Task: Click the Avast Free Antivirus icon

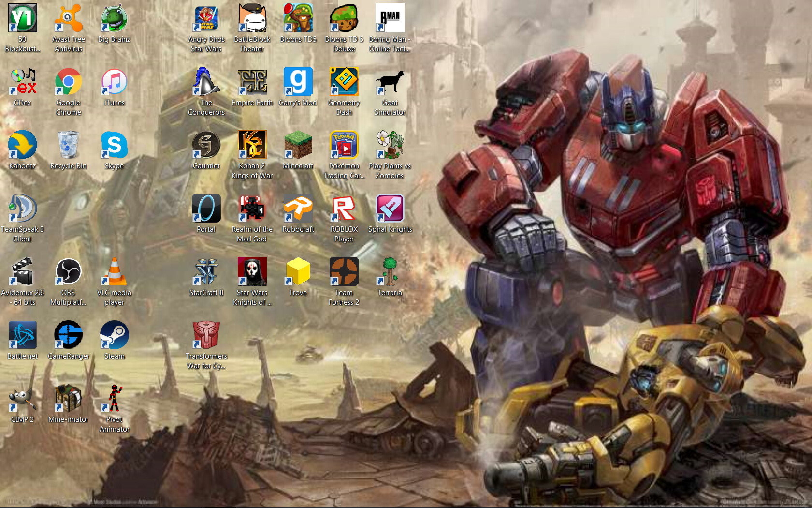Action: [68, 18]
